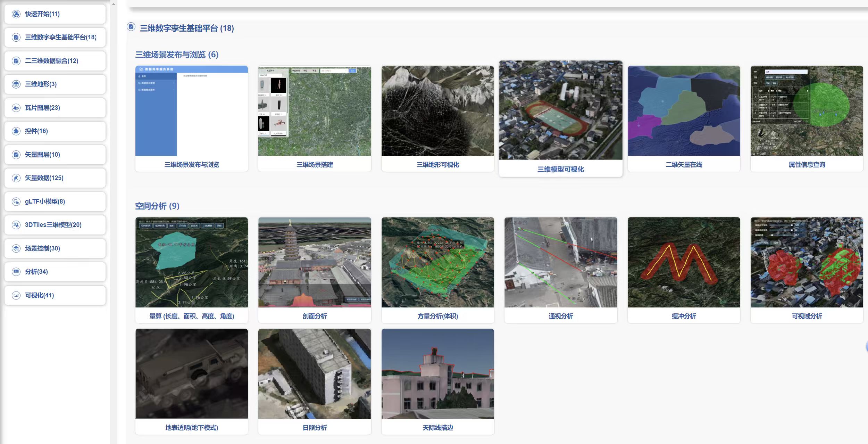Viewport: 868px width, 444px height.
Task: Click the chart icon beside 分析(34)
Action: (16, 272)
